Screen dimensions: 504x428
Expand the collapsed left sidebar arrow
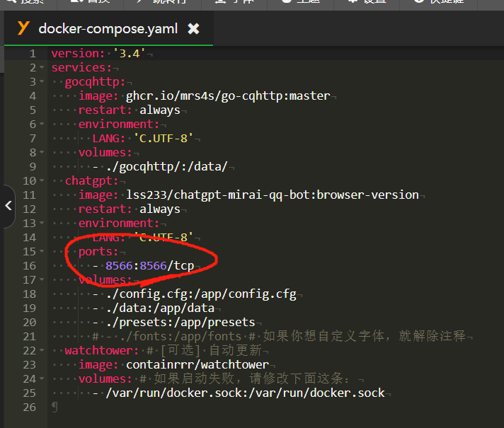point(8,206)
